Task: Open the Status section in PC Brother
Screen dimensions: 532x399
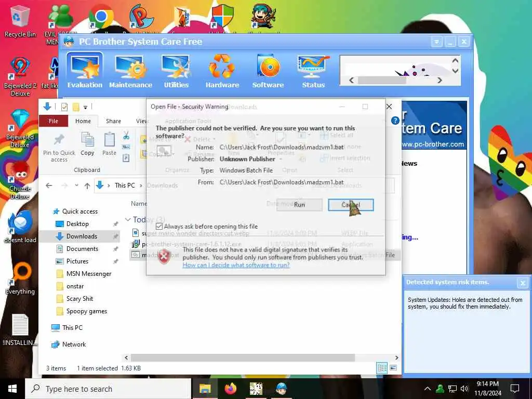Action: 313,72
